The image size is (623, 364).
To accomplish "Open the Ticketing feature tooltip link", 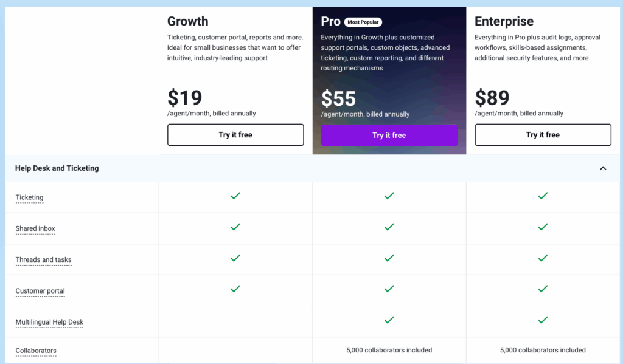I will tap(29, 197).
